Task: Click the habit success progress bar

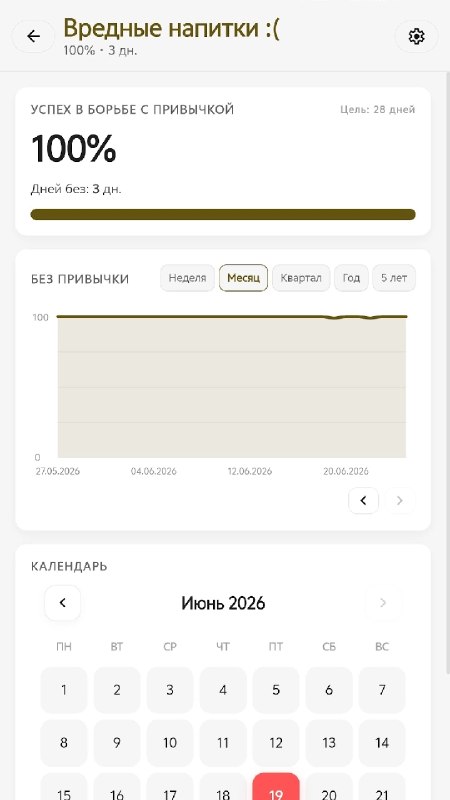Action: click(x=223, y=214)
